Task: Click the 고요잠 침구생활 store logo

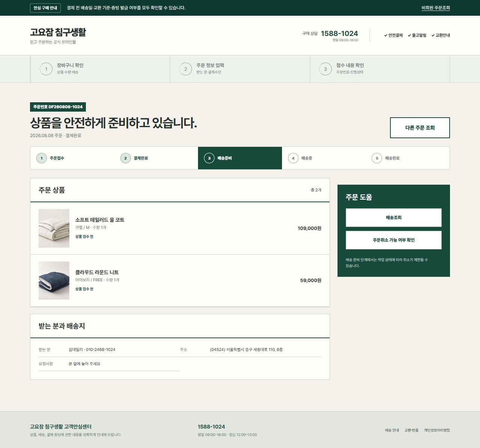Action: click(58, 32)
